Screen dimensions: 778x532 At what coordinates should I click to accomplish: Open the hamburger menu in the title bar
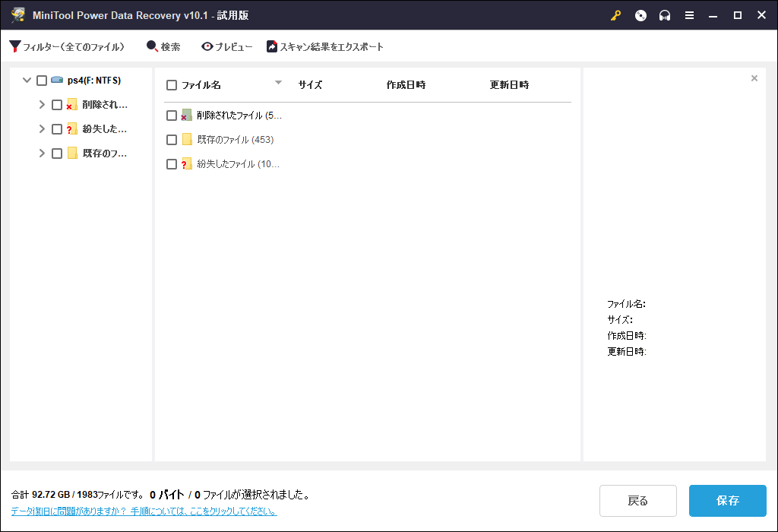pyautogui.click(x=689, y=14)
